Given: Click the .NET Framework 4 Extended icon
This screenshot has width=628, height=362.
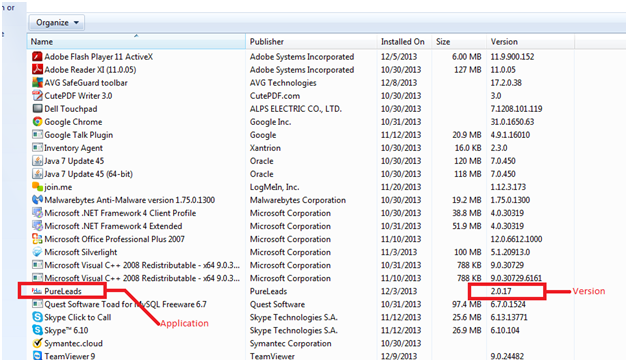Looking at the screenshot, I should tap(37, 226).
